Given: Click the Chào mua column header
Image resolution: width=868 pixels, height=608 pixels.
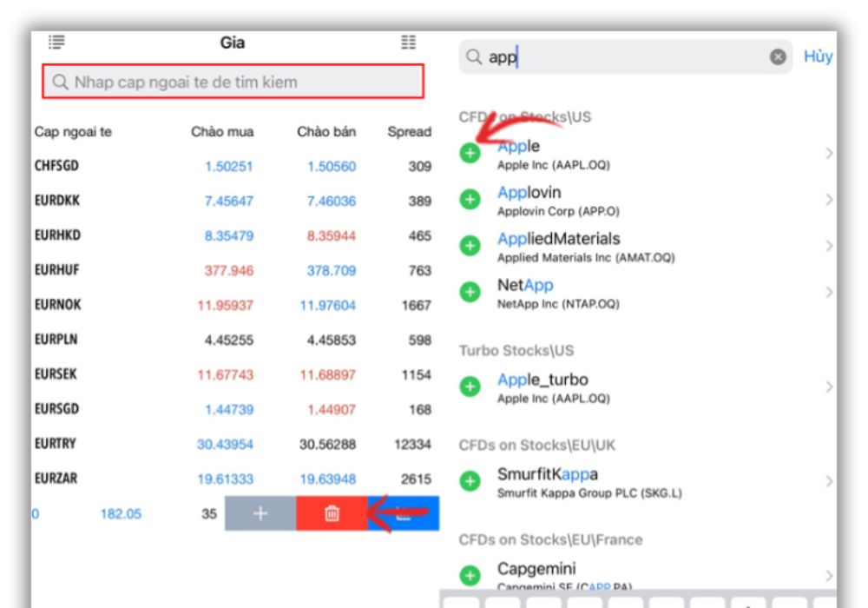Looking at the screenshot, I should point(222,132).
